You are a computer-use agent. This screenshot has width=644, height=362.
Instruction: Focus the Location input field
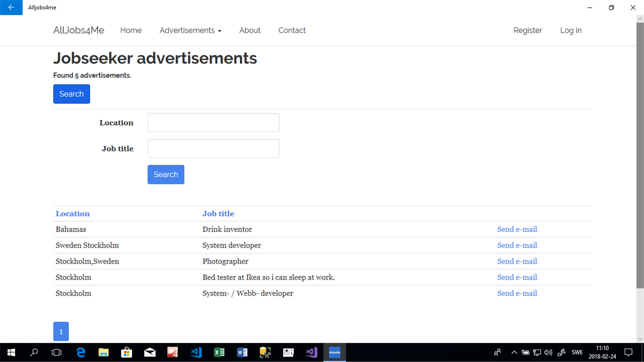pos(213,122)
